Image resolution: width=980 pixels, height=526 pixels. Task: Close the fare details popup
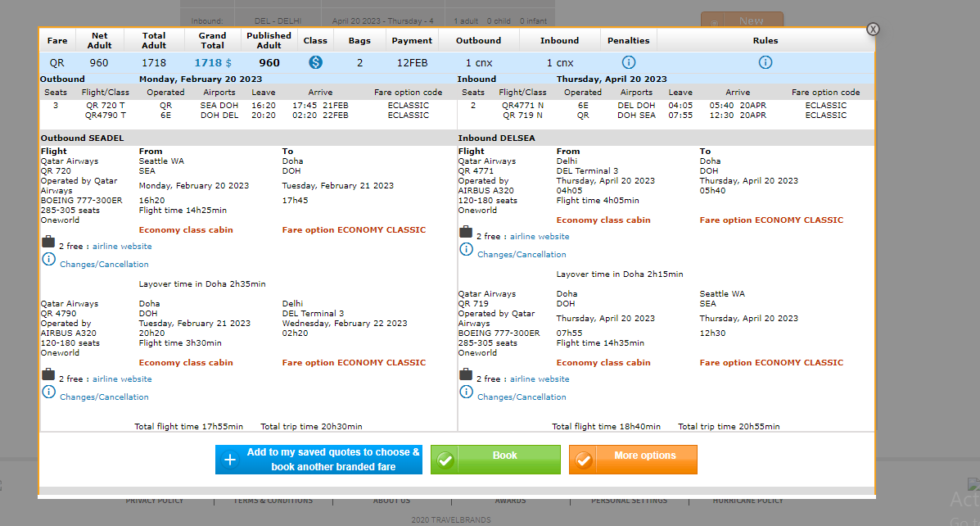873,29
